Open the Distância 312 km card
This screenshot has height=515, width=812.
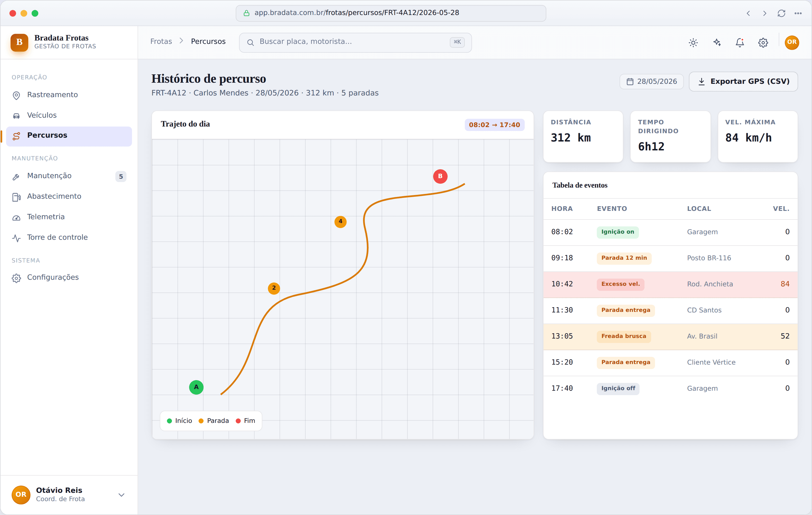click(583, 137)
